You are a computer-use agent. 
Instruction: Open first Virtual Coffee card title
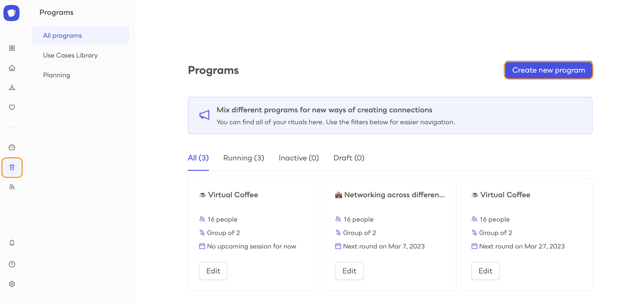pos(233,195)
